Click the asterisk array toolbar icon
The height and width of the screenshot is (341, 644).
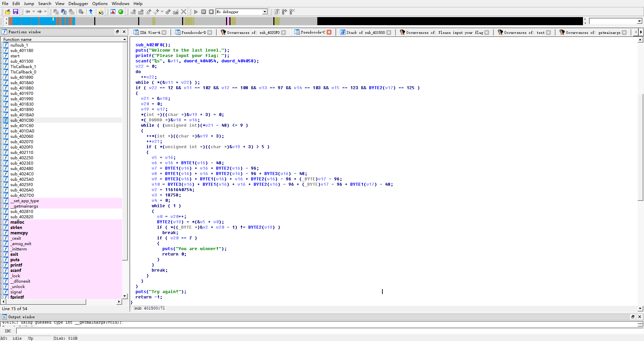tap(168, 12)
